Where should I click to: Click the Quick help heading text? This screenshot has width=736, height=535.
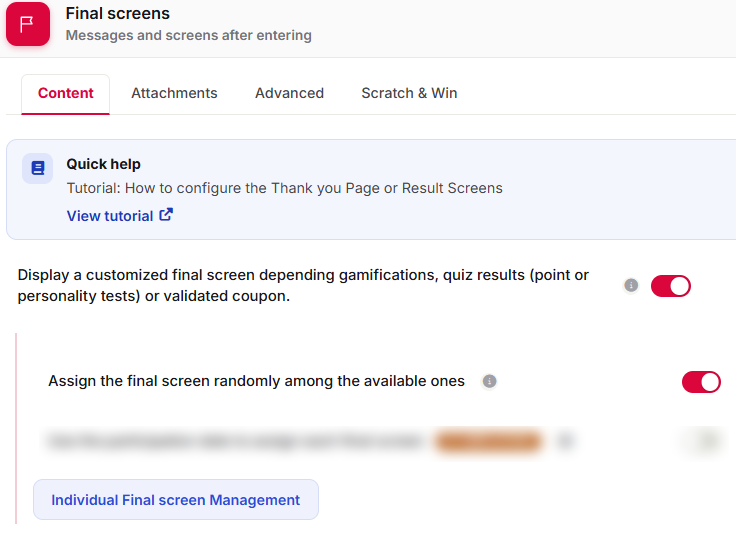[103, 164]
